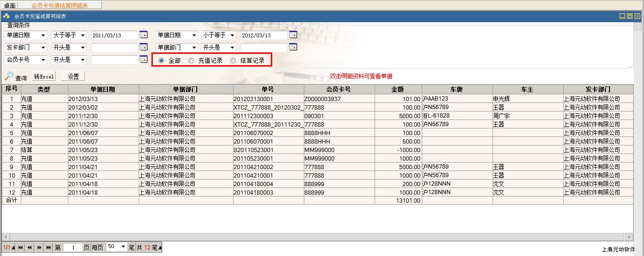
Task: Click the page number input field
Action: pyautogui.click(x=73, y=247)
